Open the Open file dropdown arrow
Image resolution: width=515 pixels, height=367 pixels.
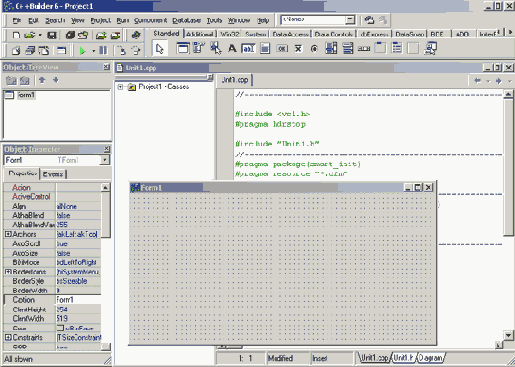(x=40, y=35)
